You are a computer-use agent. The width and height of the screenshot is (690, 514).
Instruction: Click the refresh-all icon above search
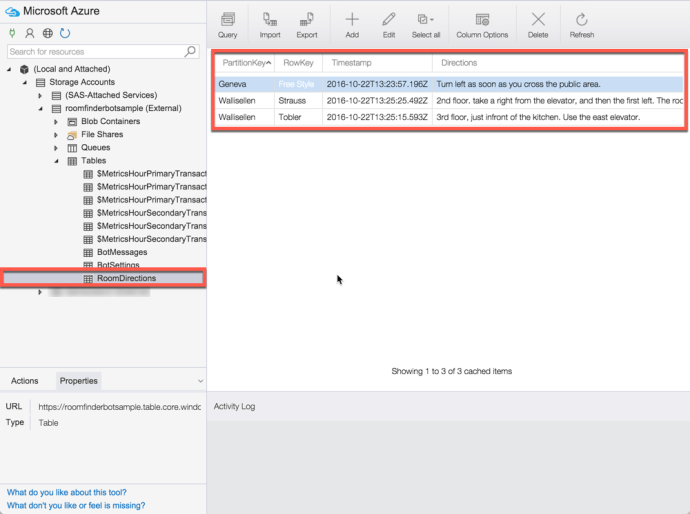(64, 33)
